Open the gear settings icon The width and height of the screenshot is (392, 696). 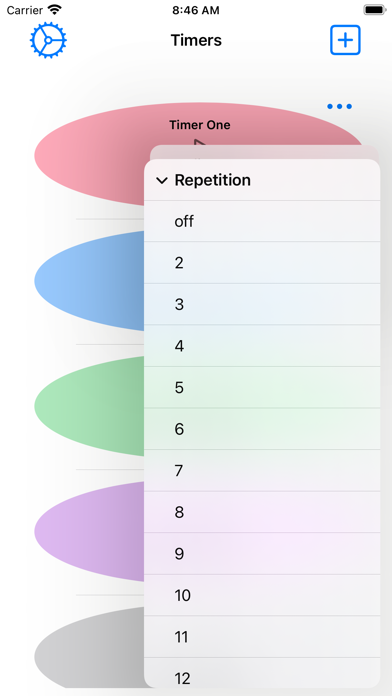click(x=48, y=40)
